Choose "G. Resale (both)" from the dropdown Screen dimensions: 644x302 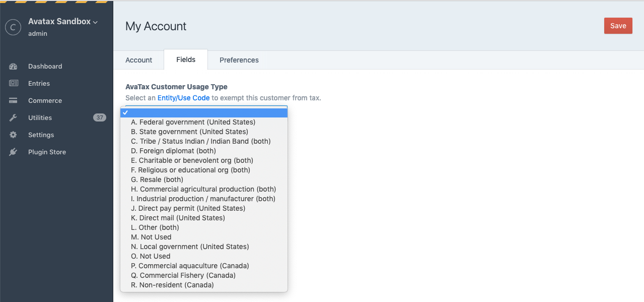pyautogui.click(x=157, y=179)
